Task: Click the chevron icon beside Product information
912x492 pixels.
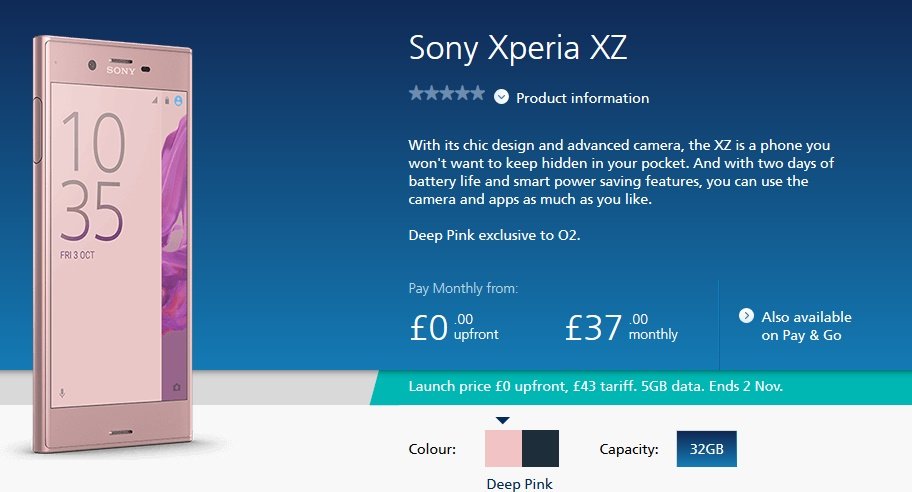Action: 502,97
